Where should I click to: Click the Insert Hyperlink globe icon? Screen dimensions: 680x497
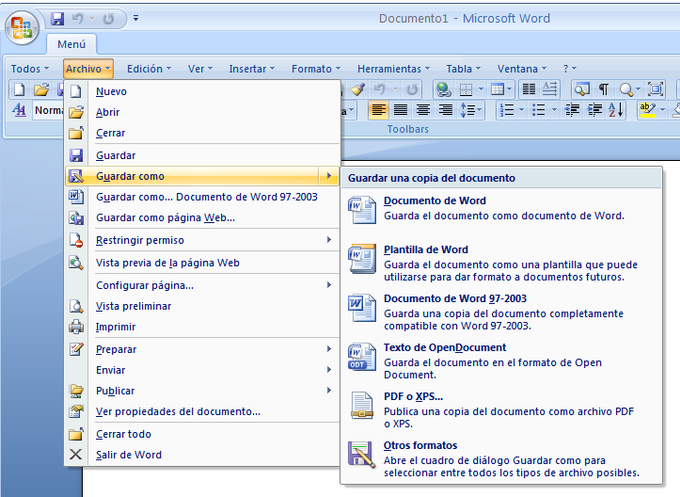pos(444,90)
